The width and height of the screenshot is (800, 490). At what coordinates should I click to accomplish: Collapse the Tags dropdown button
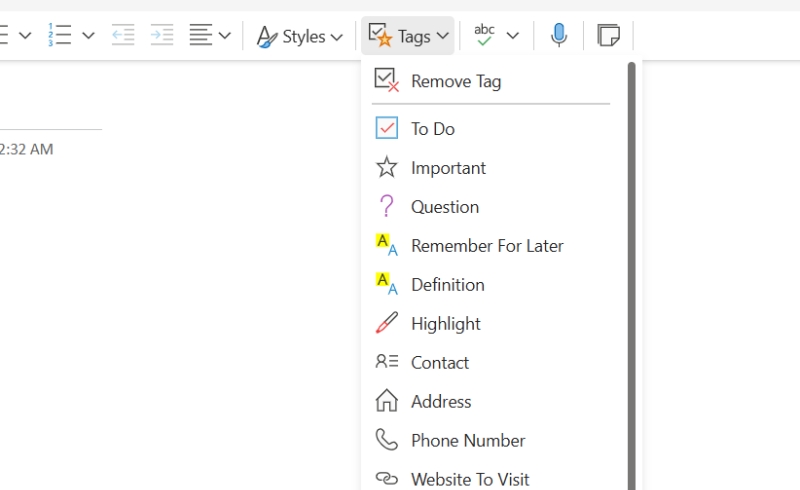408,36
